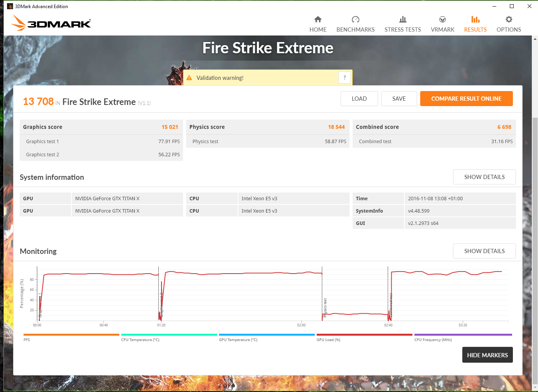Select the Graphics test 2 row
Image resolution: width=538 pixels, height=392 pixels.
101,154
